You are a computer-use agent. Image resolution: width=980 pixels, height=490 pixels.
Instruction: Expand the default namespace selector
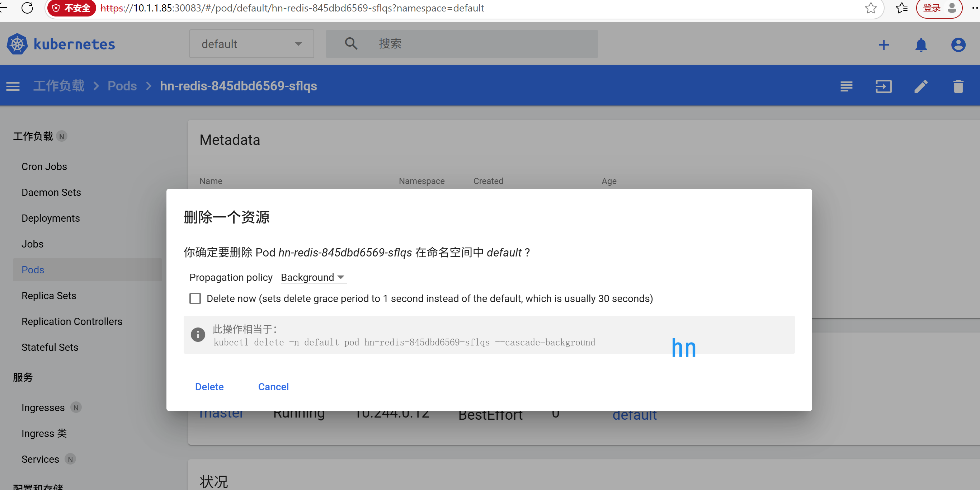coord(251,44)
